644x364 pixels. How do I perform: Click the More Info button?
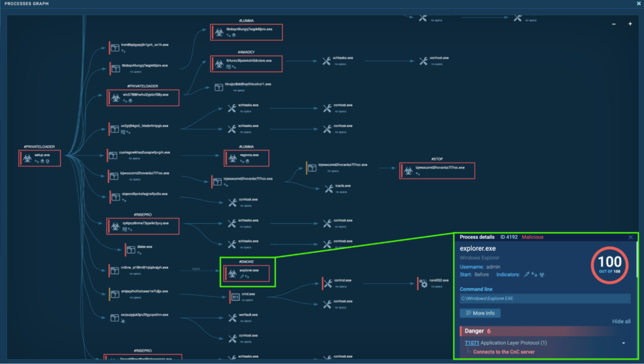coord(480,313)
